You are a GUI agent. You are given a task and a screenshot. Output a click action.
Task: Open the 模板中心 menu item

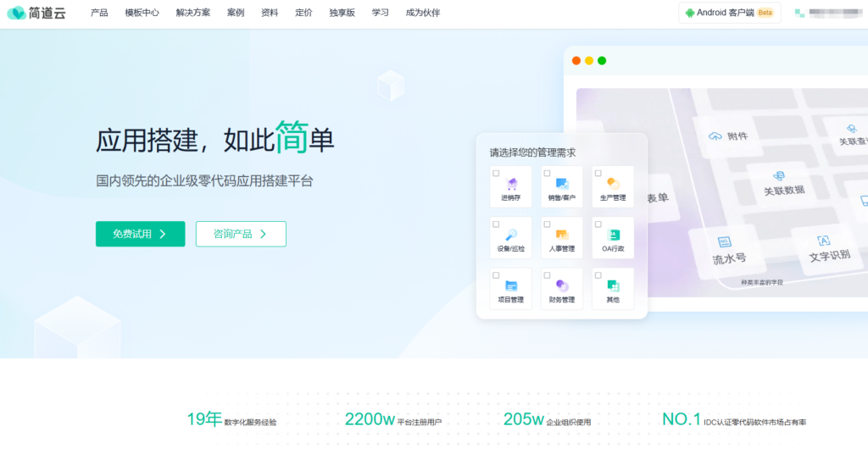pyautogui.click(x=142, y=13)
